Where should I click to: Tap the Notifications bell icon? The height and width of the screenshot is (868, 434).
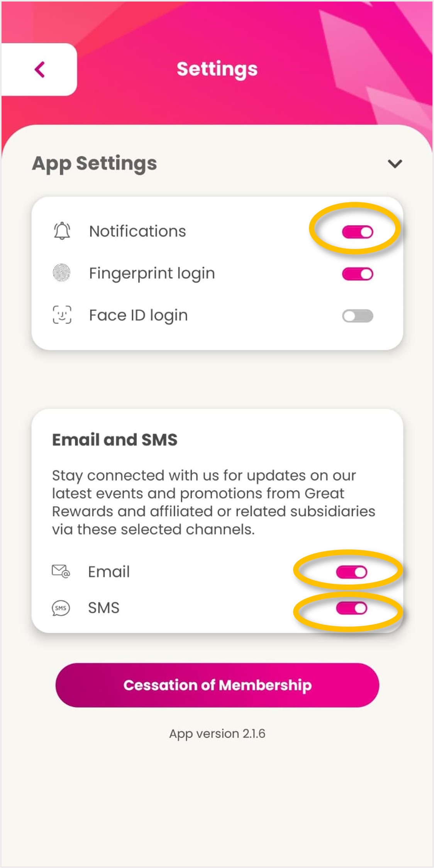pyautogui.click(x=62, y=231)
